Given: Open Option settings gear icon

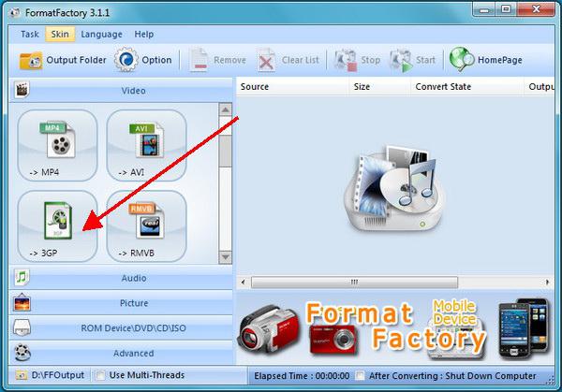Looking at the screenshot, I should coord(126,60).
